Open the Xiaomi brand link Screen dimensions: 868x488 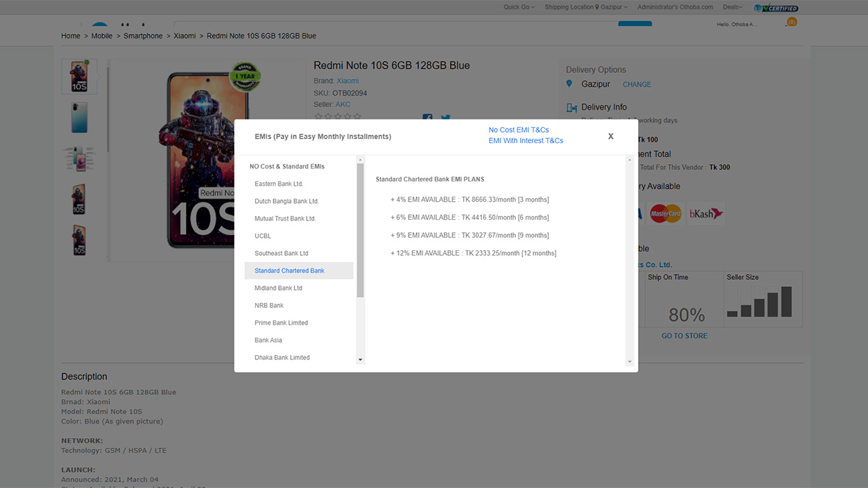point(348,81)
